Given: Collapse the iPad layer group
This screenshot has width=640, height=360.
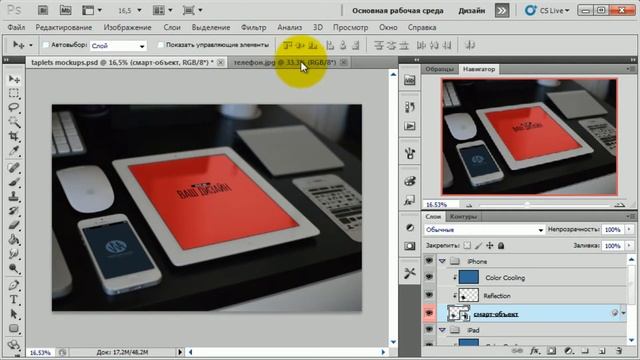Looking at the screenshot, I should pyautogui.click(x=442, y=330).
